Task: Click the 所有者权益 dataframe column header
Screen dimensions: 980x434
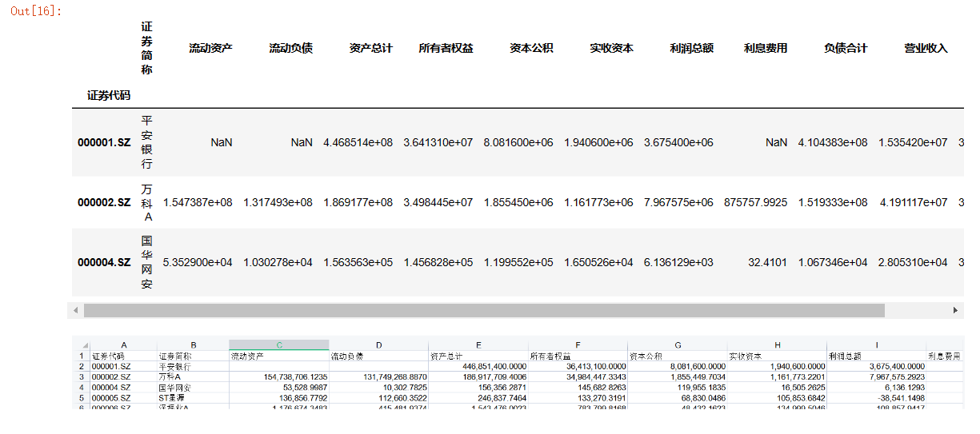Action: (x=446, y=48)
